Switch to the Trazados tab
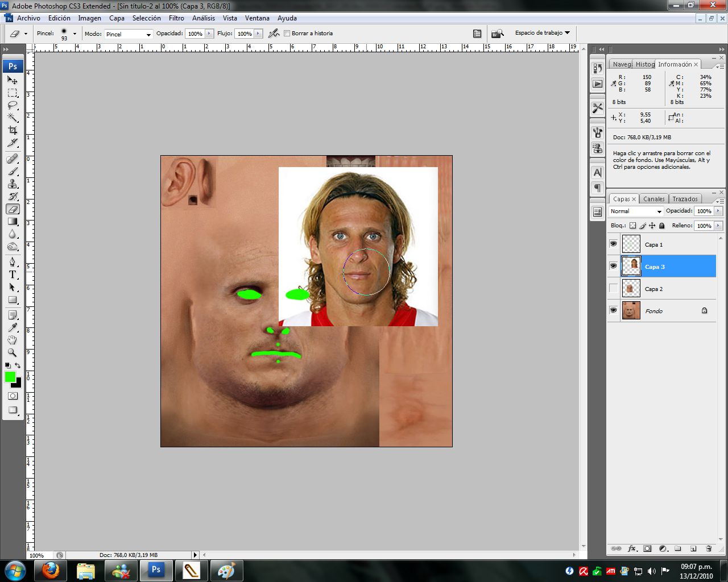 pos(685,199)
